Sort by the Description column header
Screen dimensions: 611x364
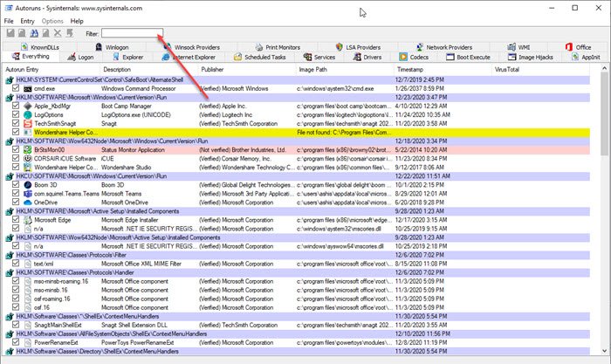tap(149, 70)
